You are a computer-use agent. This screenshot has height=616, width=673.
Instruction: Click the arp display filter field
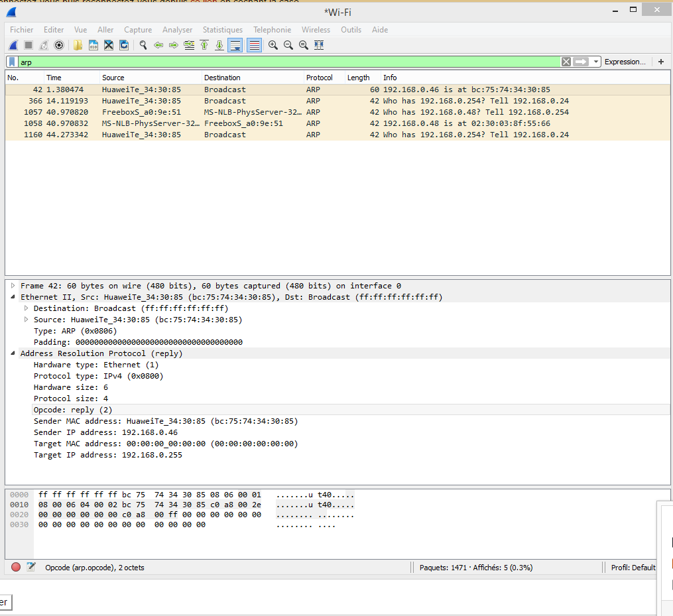pyautogui.click(x=290, y=62)
